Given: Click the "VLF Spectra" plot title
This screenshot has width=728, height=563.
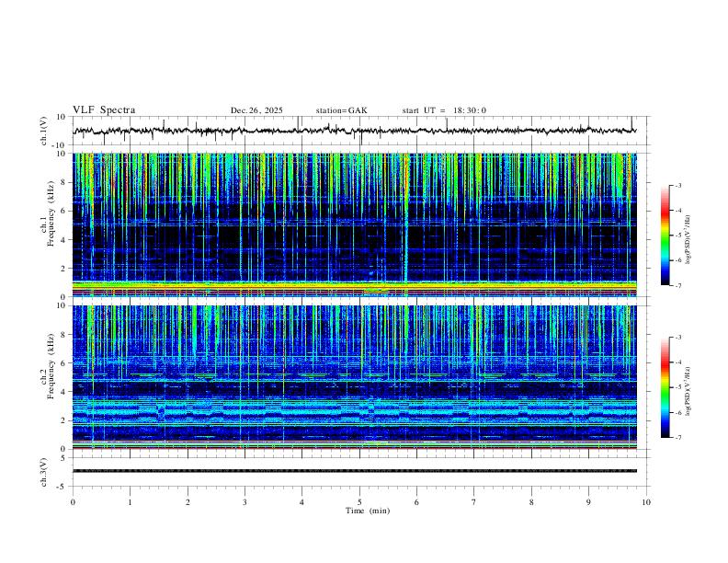Looking at the screenshot, I should click(x=104, y=110).
